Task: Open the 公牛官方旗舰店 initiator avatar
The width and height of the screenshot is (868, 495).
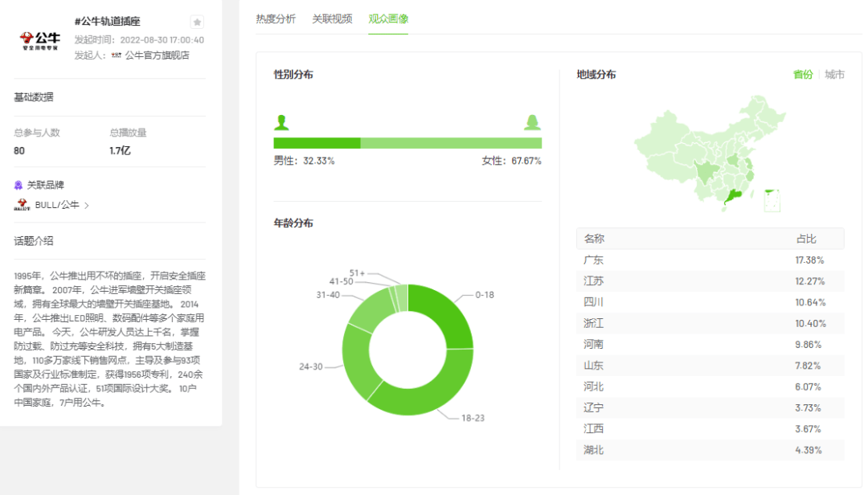Action: point(117,55)
